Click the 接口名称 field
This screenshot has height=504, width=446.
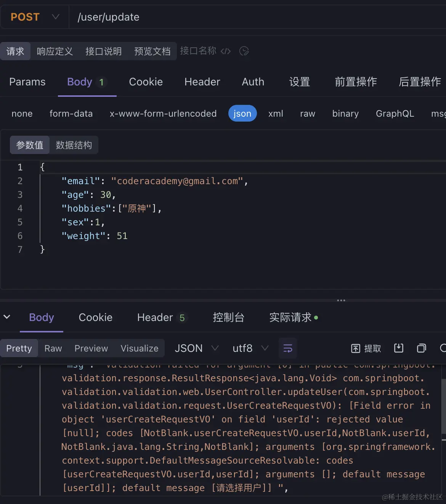pos(198,51)
